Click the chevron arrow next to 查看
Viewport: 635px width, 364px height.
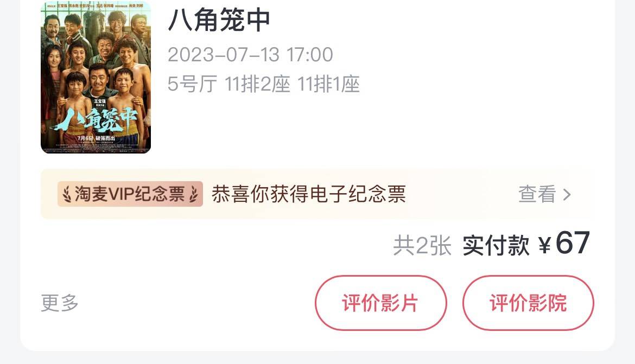click(567, 195)
